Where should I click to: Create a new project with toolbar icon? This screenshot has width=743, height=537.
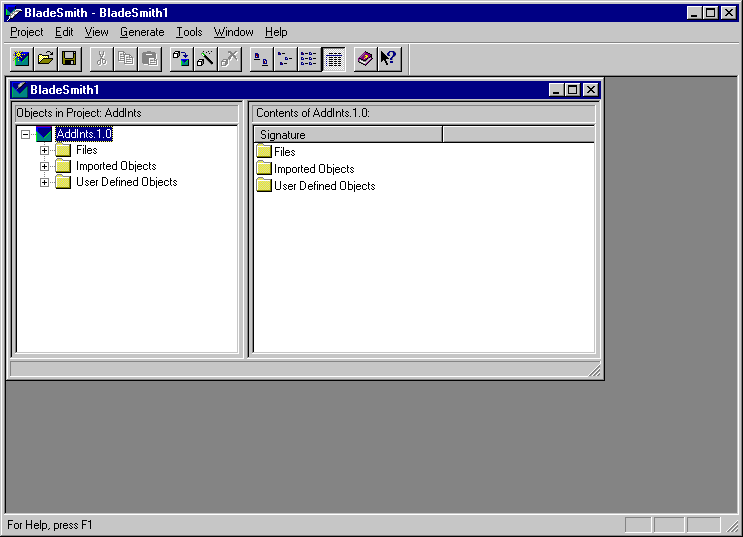(22, 59)
